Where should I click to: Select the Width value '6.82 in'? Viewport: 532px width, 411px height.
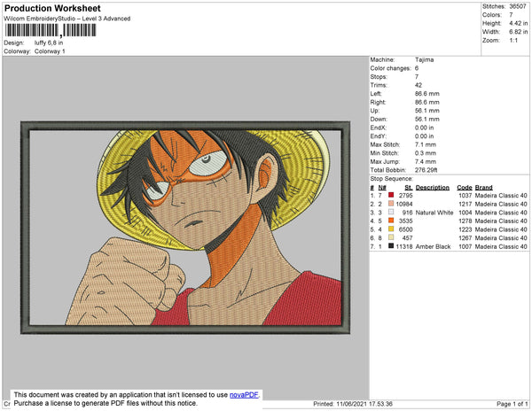click(x=518, y=32)
